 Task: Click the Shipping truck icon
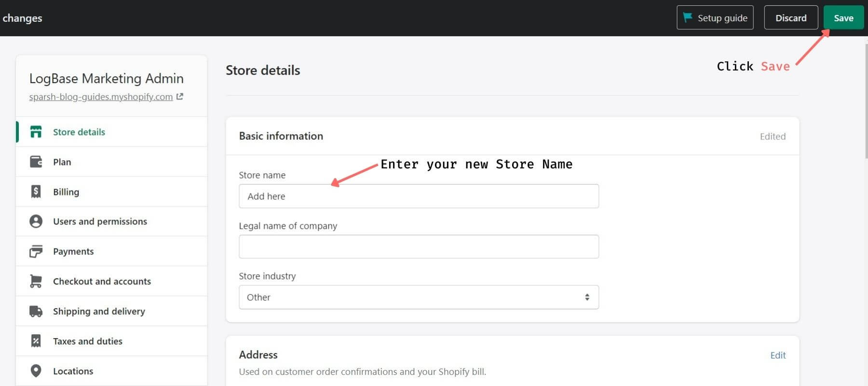point(36,311)
